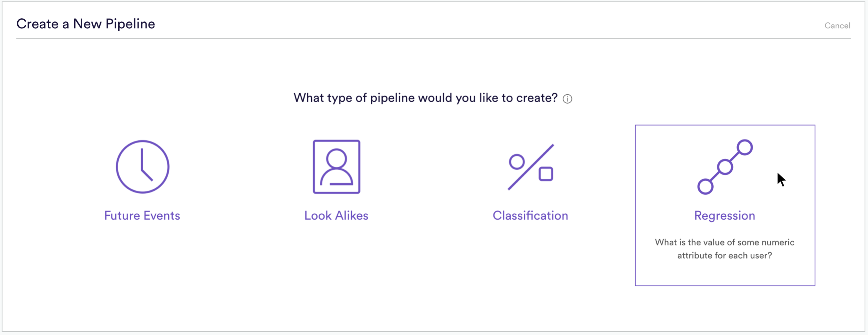
Task: Choose the Classification text label
Action: coord(530,216)
